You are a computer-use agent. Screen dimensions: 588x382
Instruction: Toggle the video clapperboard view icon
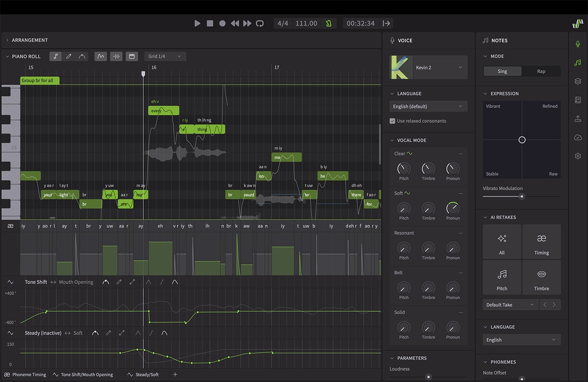pos(132,56)
